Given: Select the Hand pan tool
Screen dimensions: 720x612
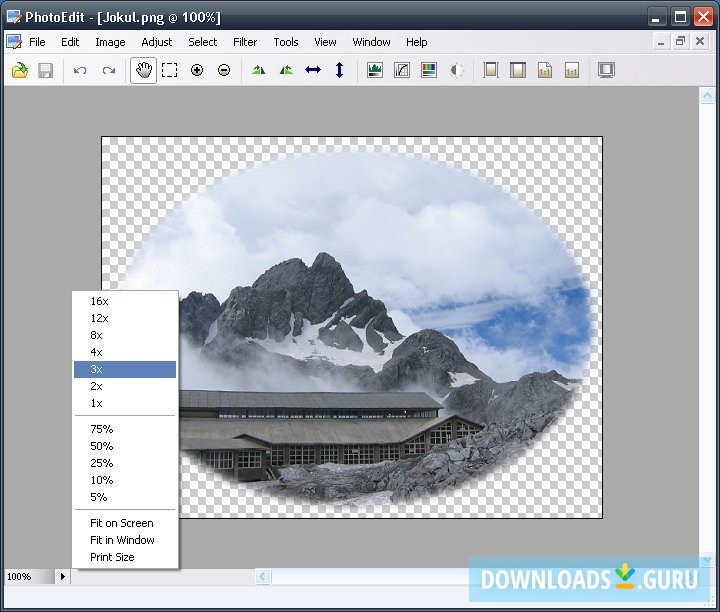Looking at the screenshot, I should (x=143, y=70).
